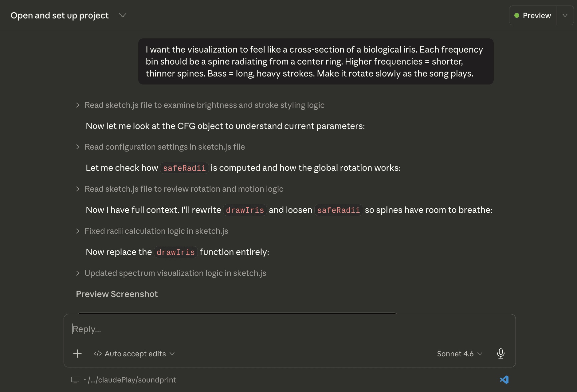The width and height of the screenshot is (577, 392).
Task: Click the plus attachment icon
Action: pyautogui.click(x=77, y=354)
